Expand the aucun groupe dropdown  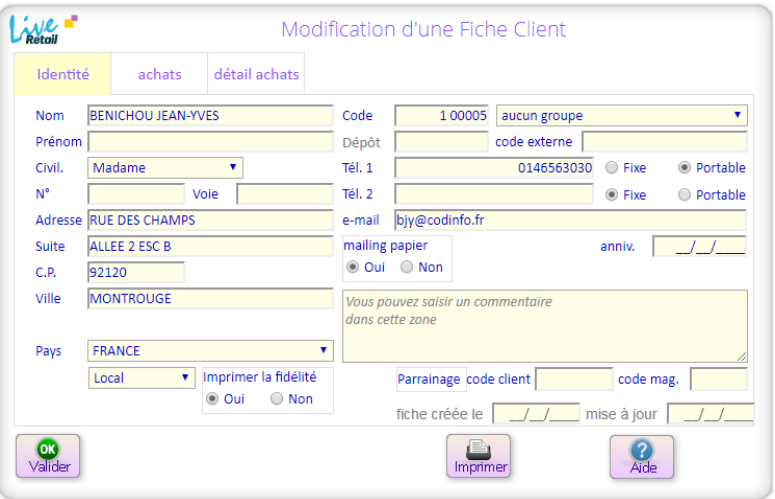pos(621,116)
